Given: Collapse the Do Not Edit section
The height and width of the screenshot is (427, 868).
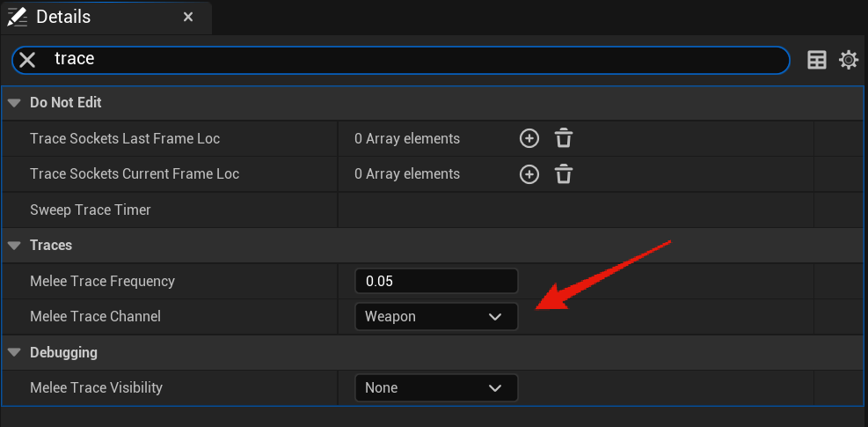Looking at the screenshot, I should pyautogui.click(x=14, y=103).
